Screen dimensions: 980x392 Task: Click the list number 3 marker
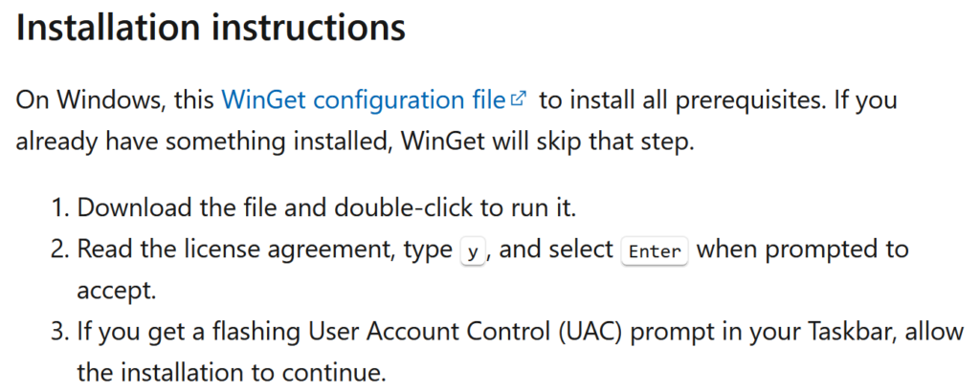(x=60, y=331)
